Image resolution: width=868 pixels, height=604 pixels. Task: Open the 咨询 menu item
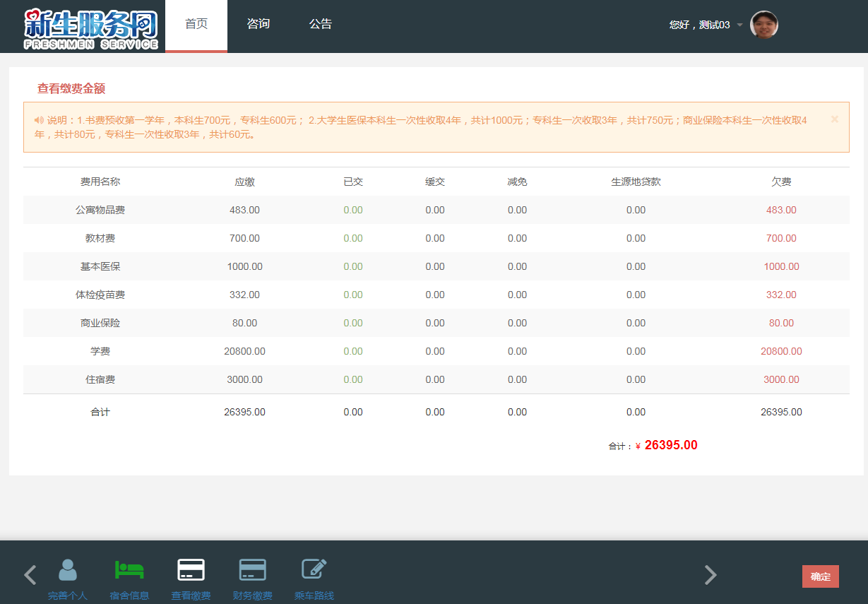[x=258, y=24]
